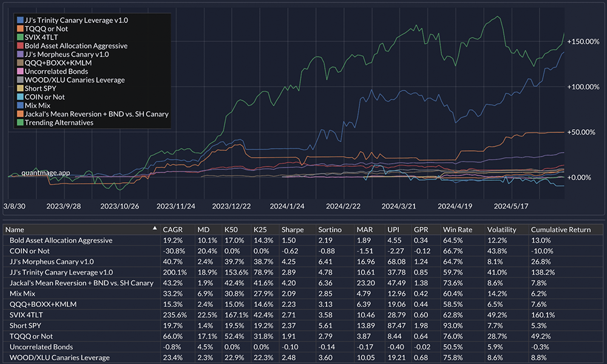Click the sort arrow in Name column
The image size is (607, 364).
pos(155,228)
